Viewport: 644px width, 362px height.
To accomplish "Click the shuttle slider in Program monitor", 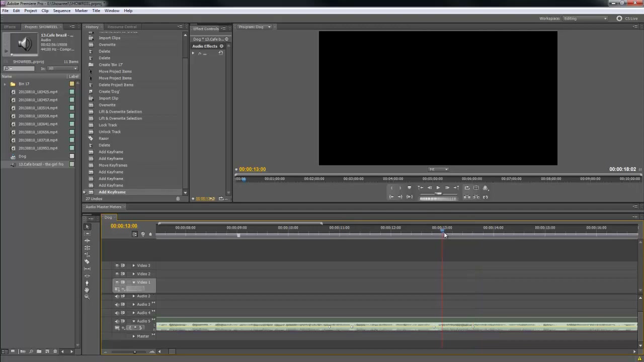I will click(438, 194).
